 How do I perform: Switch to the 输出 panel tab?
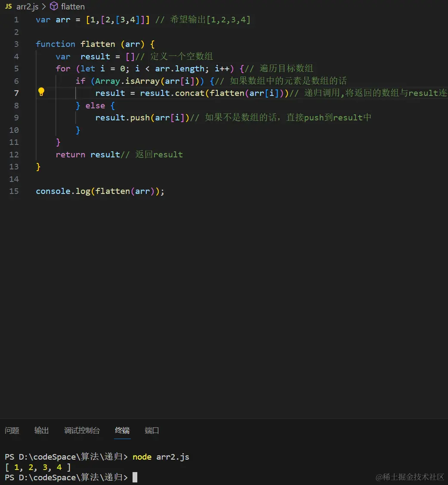(41, 430)
